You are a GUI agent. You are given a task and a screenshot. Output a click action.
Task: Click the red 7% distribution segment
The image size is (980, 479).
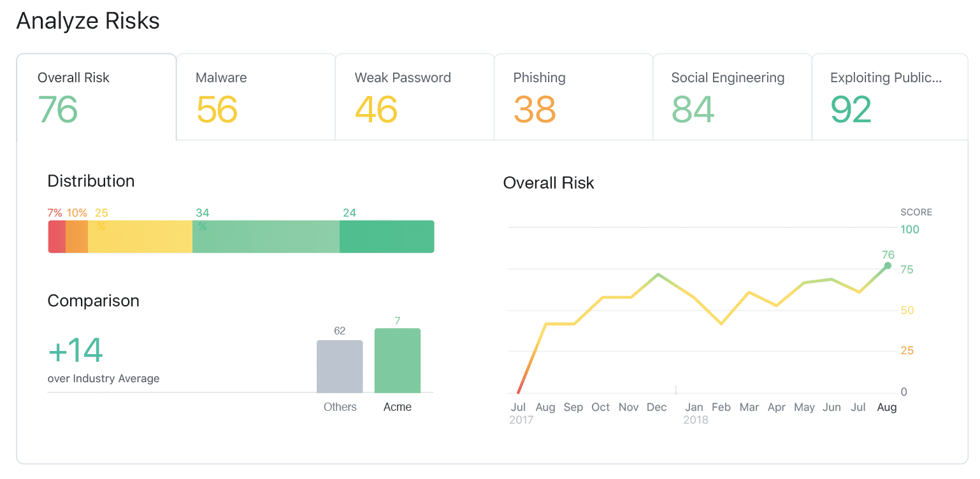(x=57, y=237)
